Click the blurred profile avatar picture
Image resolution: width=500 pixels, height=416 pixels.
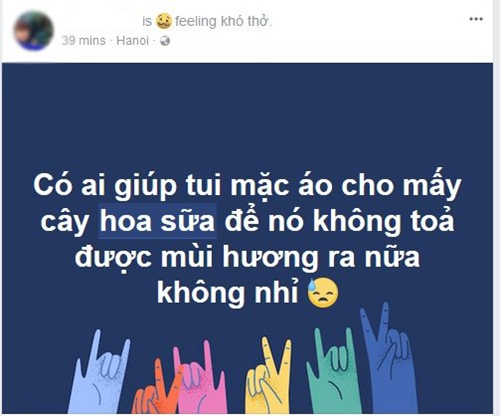[x=34, y=31]
